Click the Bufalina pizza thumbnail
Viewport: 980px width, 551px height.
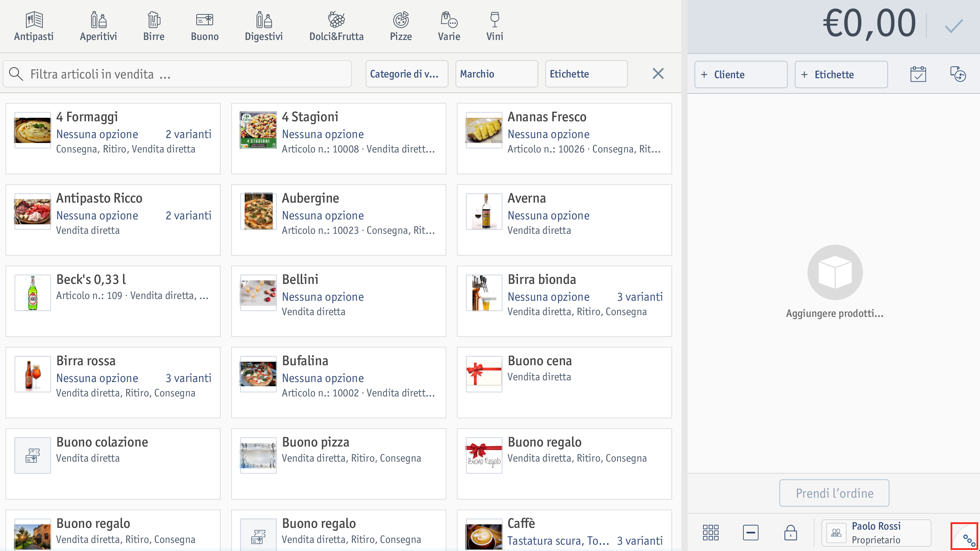[x=258, y=374]
